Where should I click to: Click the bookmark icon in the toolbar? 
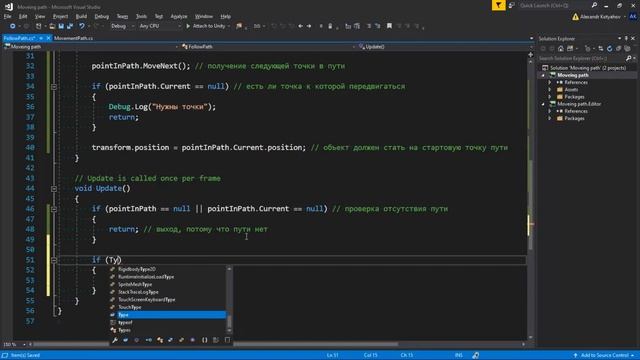(x=389, y=26)
